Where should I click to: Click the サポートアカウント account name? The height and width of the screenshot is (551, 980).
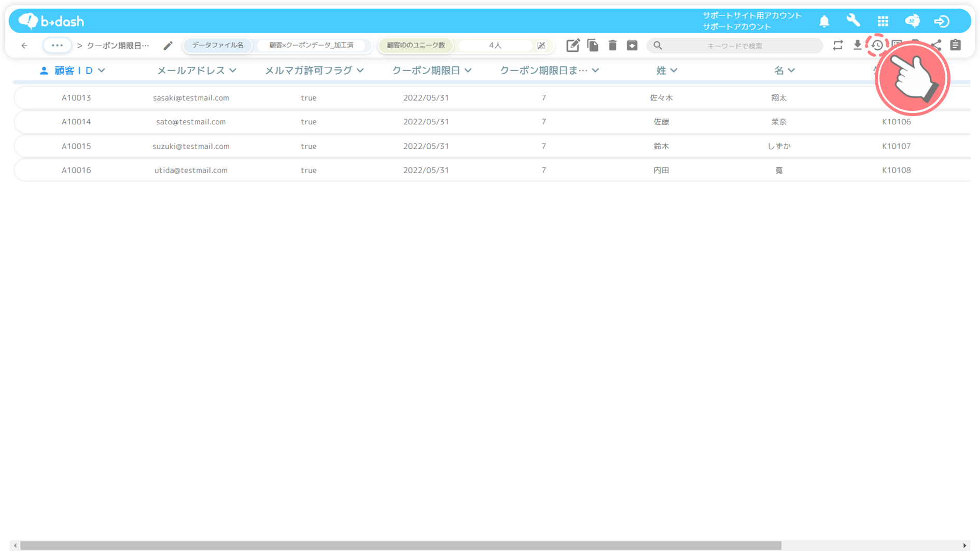(x=737, y=26)
